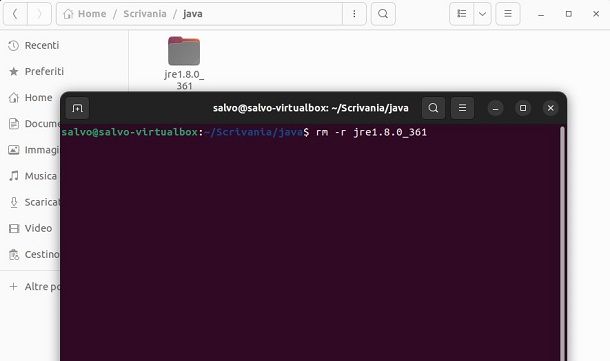Open Files hamburger main menu
610x361 pixels.
click(x=508, y=14)
